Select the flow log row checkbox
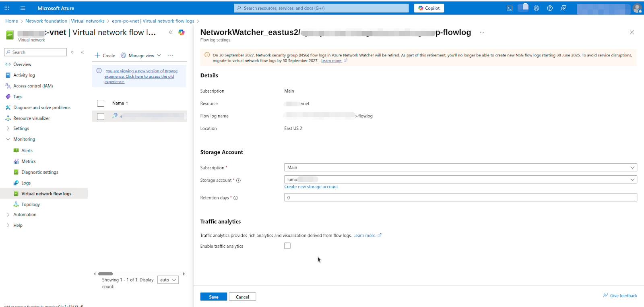This screenshot has height=307, width=644. pos(101,116)
